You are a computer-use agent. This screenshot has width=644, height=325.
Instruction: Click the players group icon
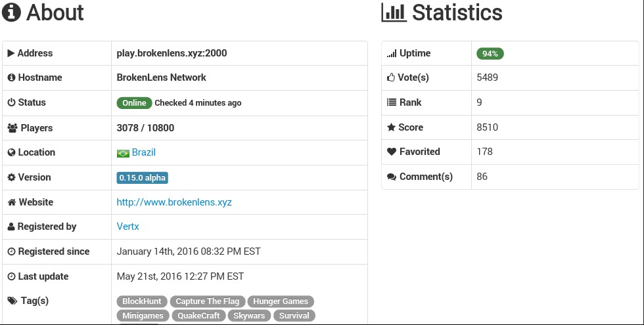coord(12,128)
